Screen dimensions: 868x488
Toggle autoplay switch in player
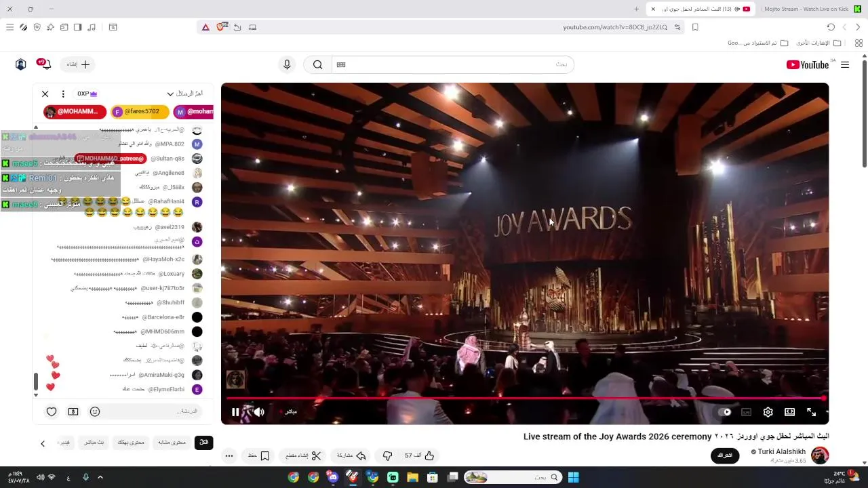pyautogui.click(x=725, y=412)
